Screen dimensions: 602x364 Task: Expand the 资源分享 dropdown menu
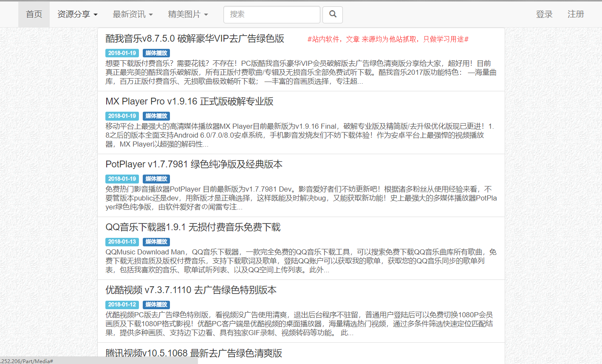(77, 14)
